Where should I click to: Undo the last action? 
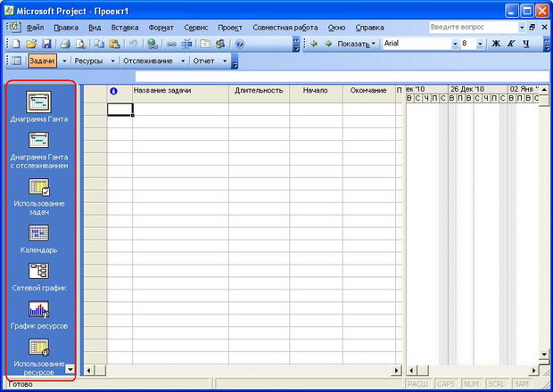(133, 44)
